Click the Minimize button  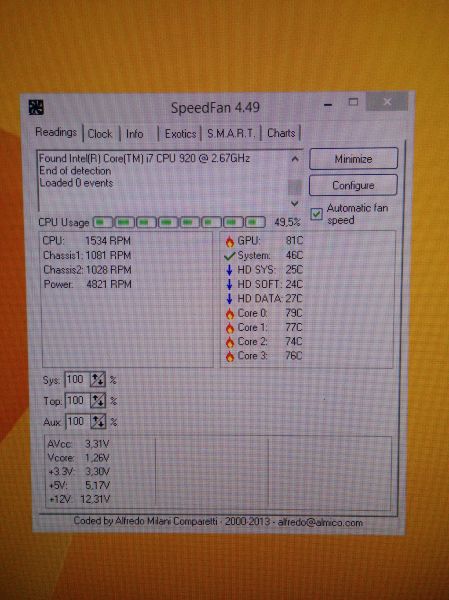pos(353,159)
